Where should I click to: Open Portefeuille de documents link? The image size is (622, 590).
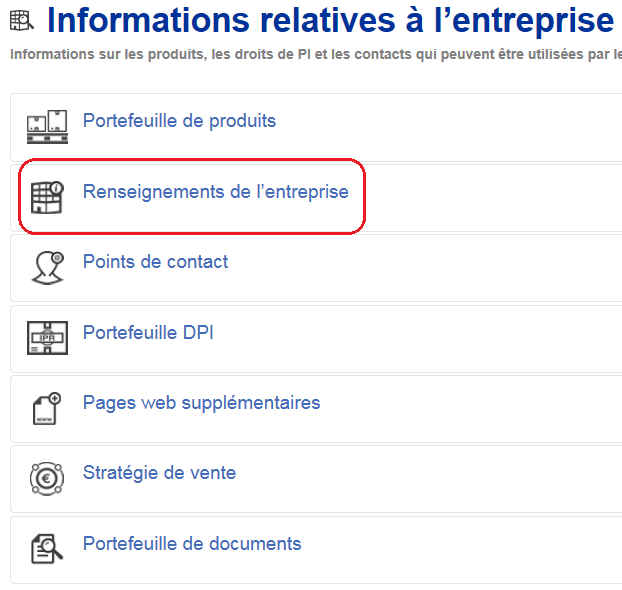tap(192, 544)
